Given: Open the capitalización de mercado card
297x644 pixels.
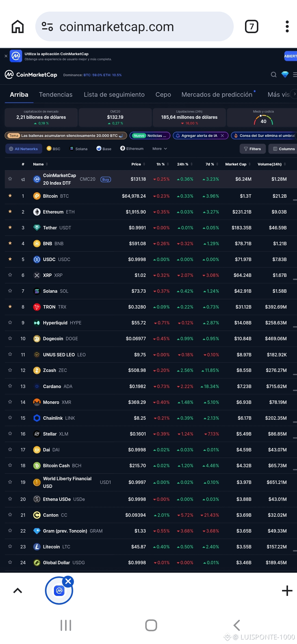Looking at the screenshot, I should point(41,117).
